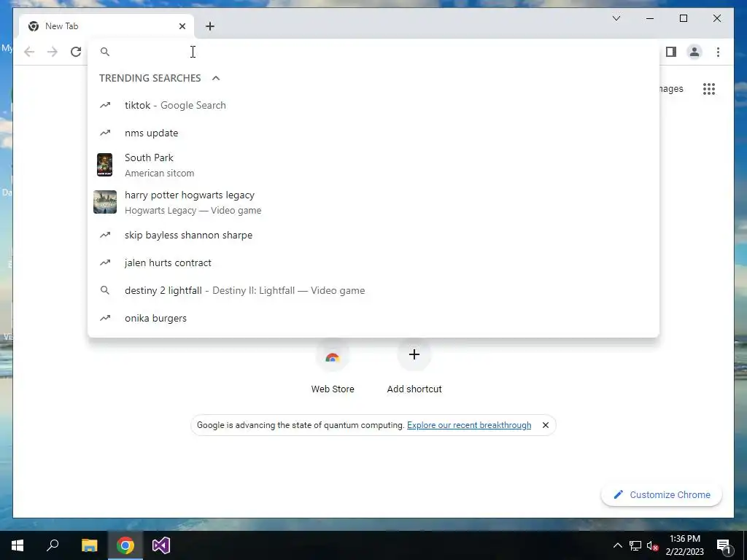
Task: Open the Google apps grid
Action: 709,89
